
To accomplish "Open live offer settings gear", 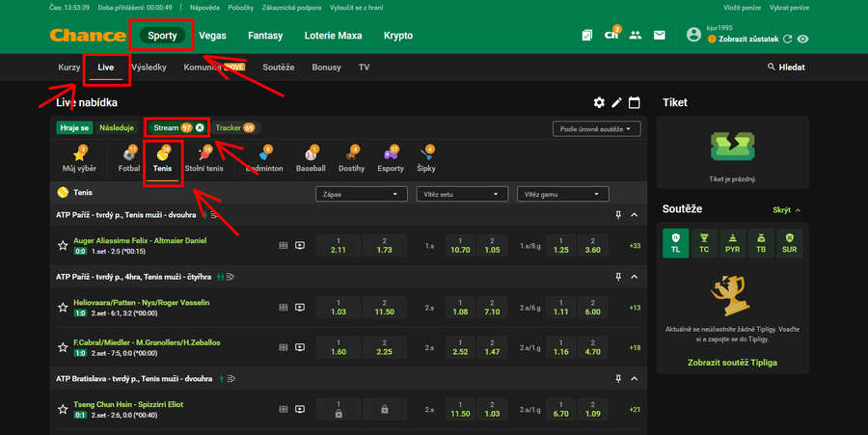I will tap(599, 102).
